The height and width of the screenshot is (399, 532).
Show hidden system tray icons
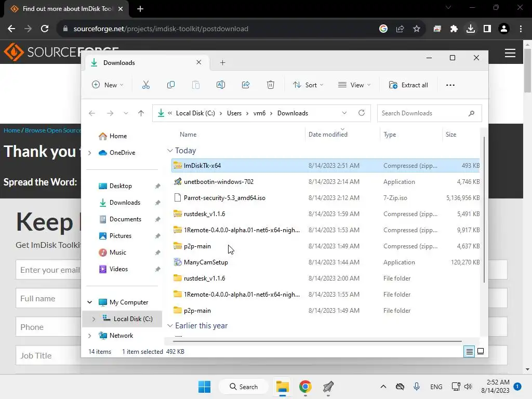pos(383,387)
